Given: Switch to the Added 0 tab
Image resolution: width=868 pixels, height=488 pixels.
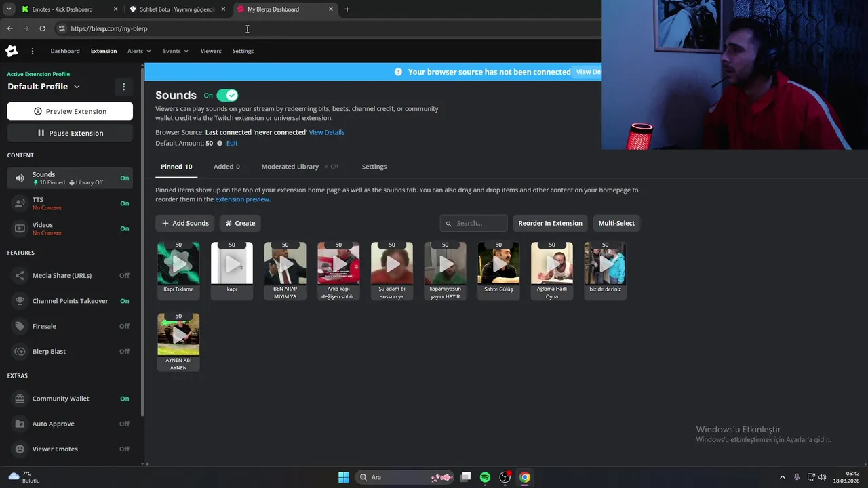Looking at the screenshot, I should pos(226,167).
